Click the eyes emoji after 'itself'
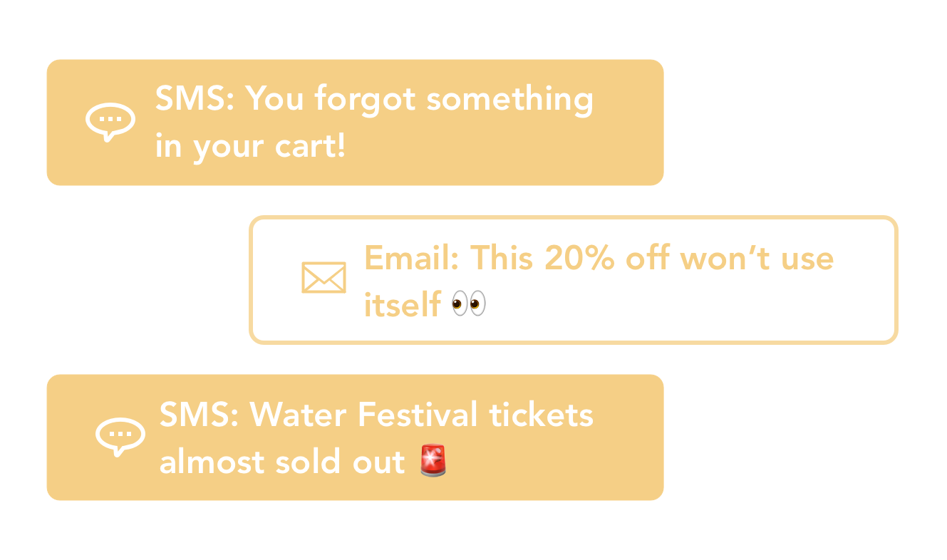Screen dimensions: 947x560 (469, 304)
